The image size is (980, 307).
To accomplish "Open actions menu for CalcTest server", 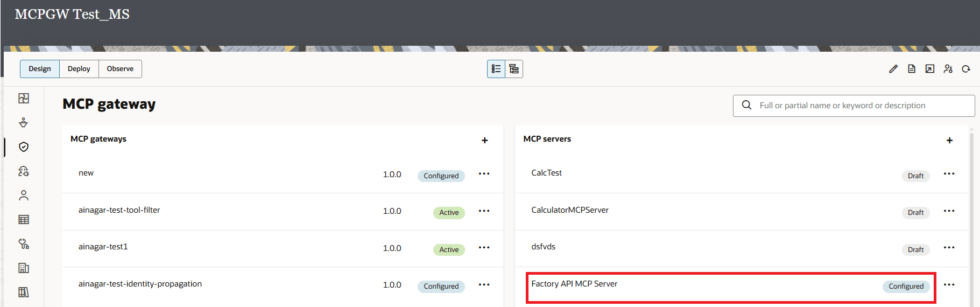I will 949,173.
